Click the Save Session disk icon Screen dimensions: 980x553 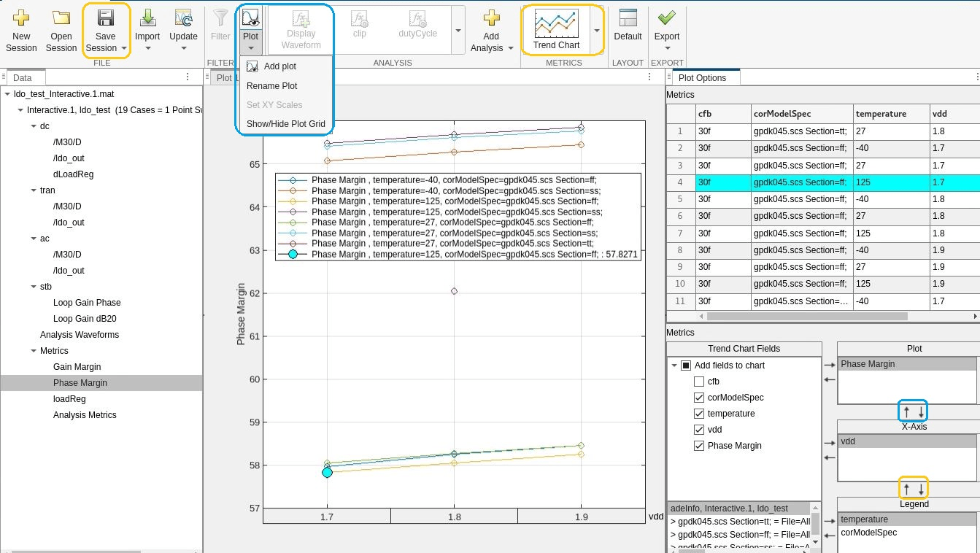106,18
